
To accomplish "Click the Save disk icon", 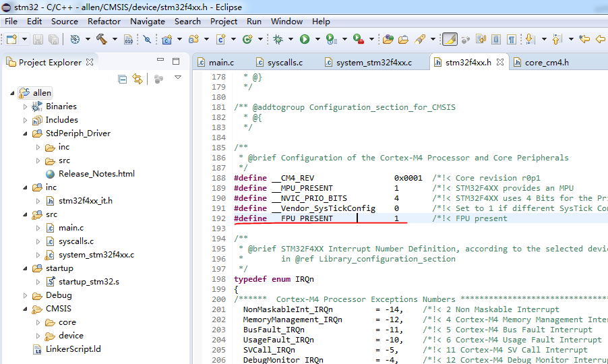I will (38, 39).
